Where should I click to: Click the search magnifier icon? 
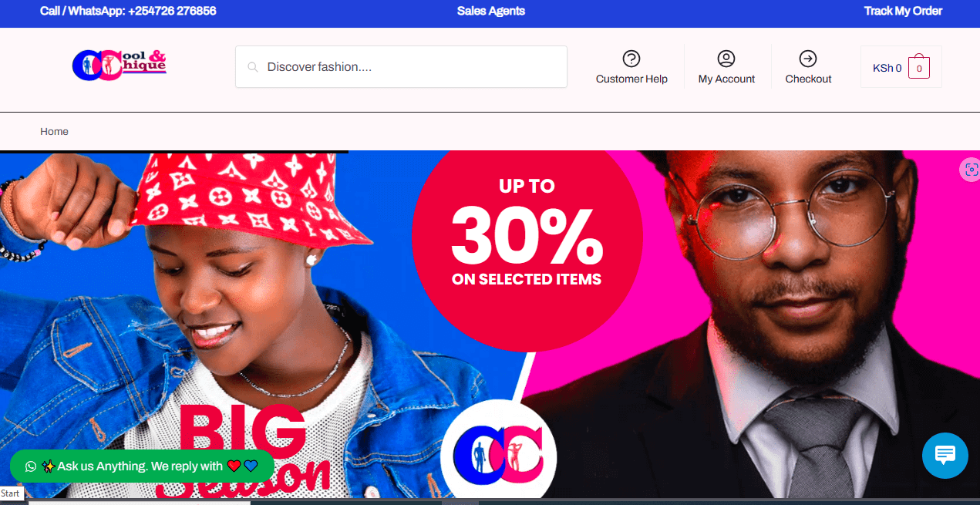[x=252, y=67]
